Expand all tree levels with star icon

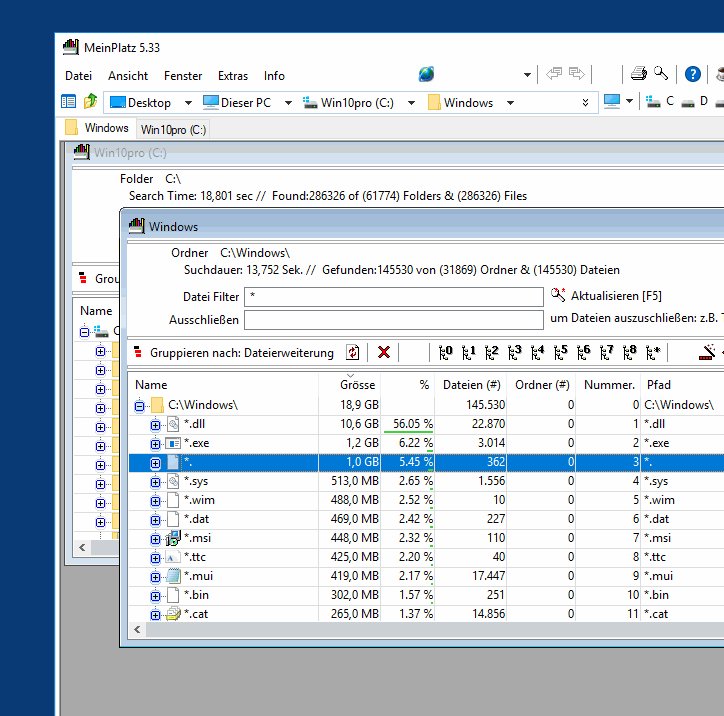653,353
